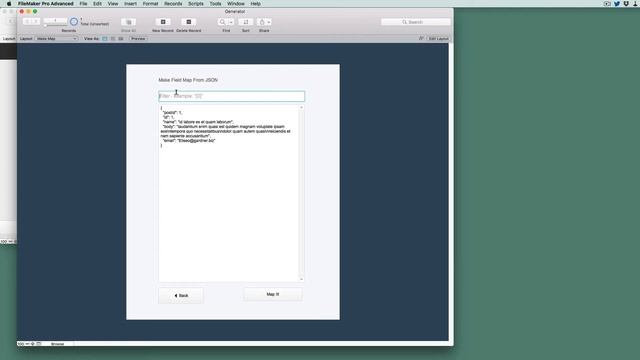Click the Delete Record icon
Viewport: 640px width, 360px height.
(189, 22)
